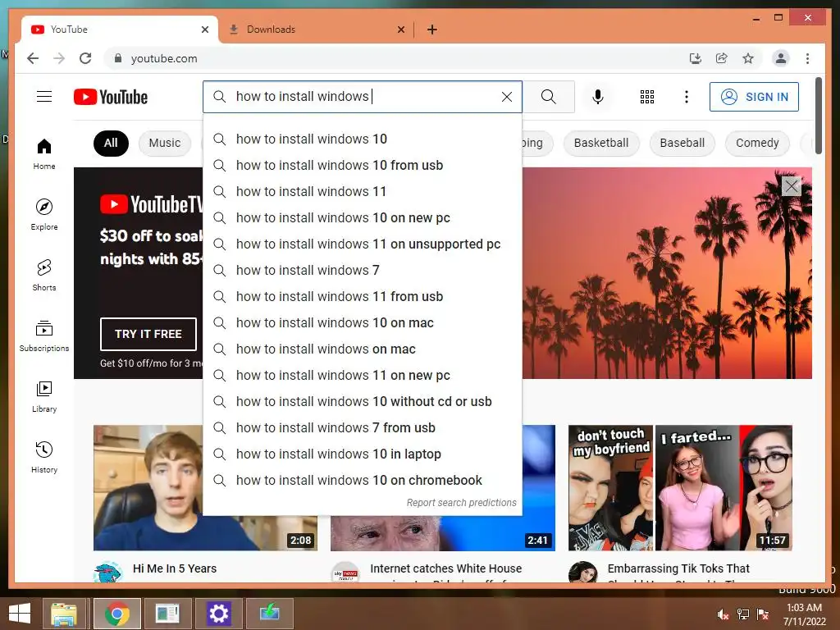The image size is (840, 630).
Task: Open a new Chrome tab
Action: click(x=431, y=30)
